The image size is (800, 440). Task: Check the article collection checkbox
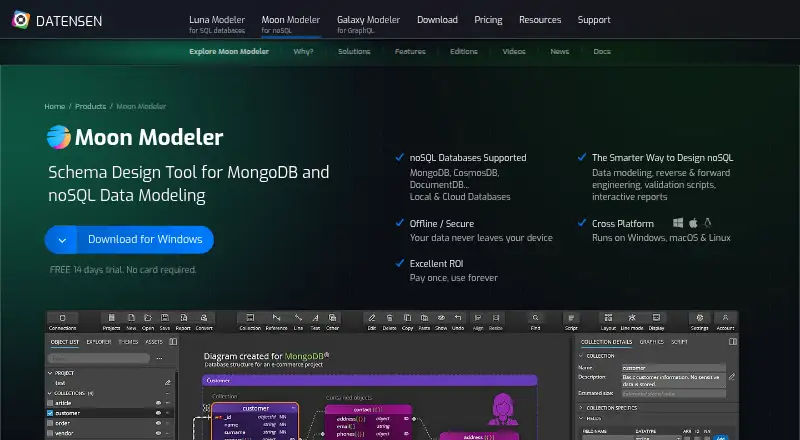(50, 403)
